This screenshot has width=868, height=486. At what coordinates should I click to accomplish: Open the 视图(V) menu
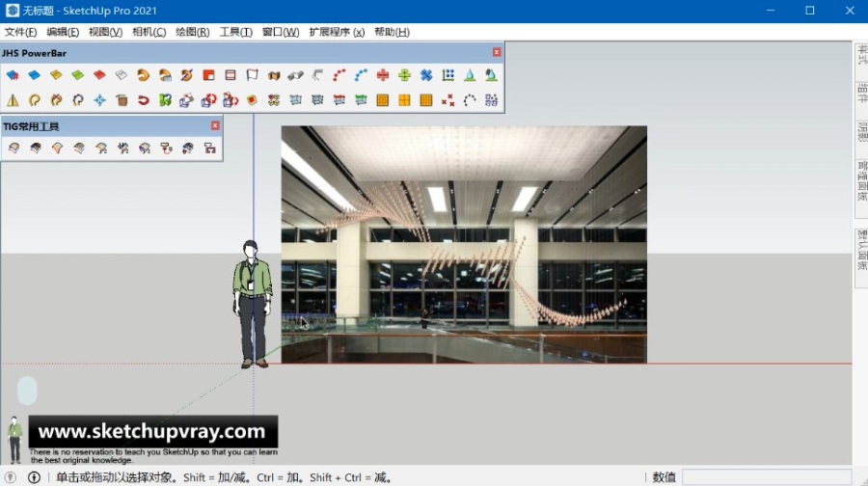click(105, 32)
